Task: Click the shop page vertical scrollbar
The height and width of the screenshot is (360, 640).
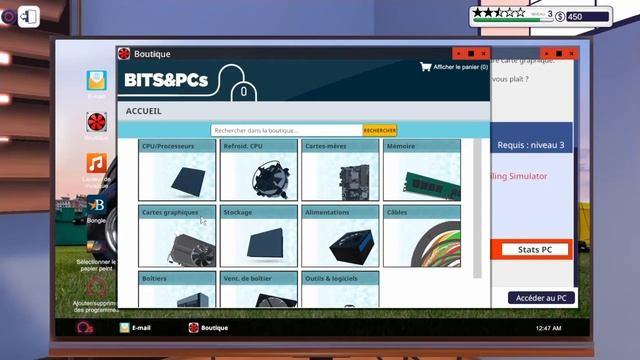Action: pos(477,209)
